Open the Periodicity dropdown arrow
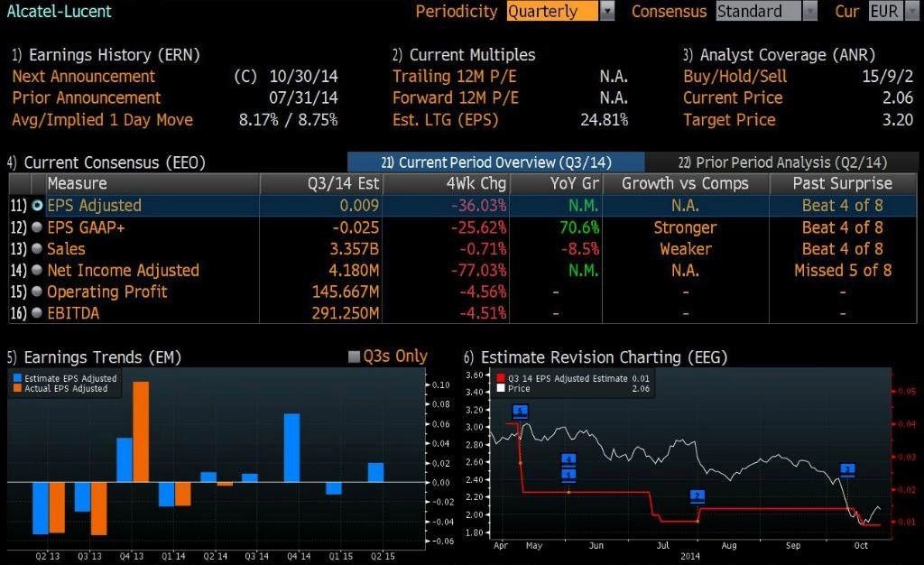Viewport: 924px width, 565px height. click(x=607, y=11)
